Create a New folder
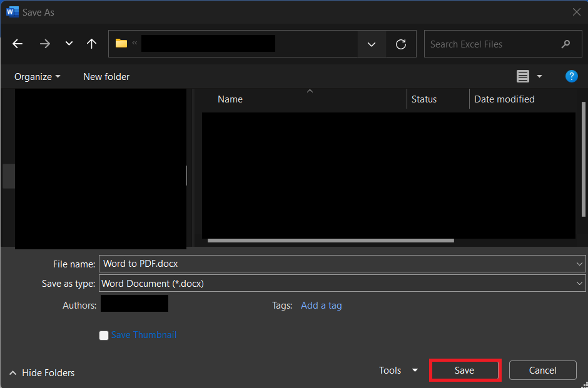This screenshot has height=388, width=588. [106, 77]
